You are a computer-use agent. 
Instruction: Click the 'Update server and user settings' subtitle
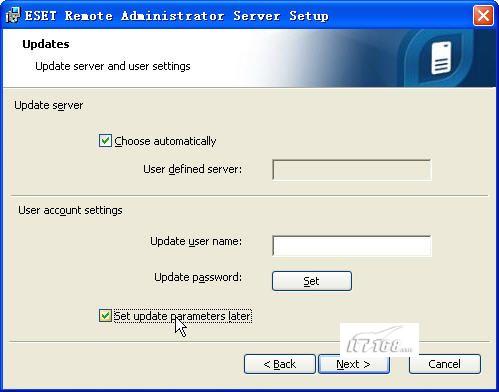(113, 66)
